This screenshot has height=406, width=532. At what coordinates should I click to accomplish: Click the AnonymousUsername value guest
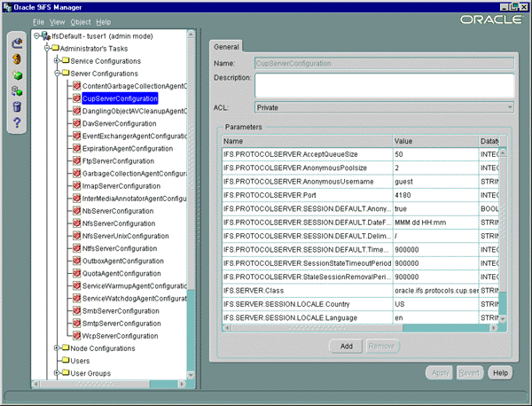435,182
